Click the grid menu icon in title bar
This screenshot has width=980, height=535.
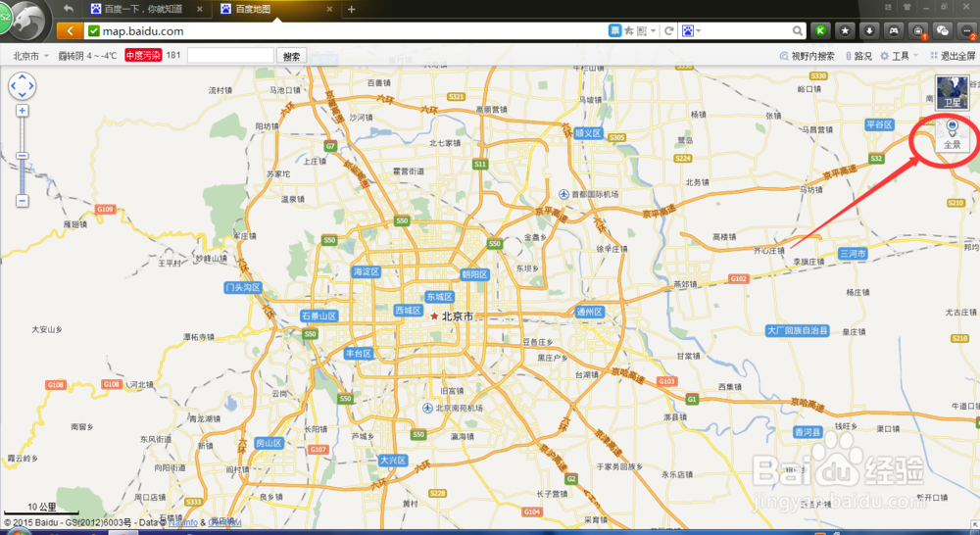pos(888,7)
